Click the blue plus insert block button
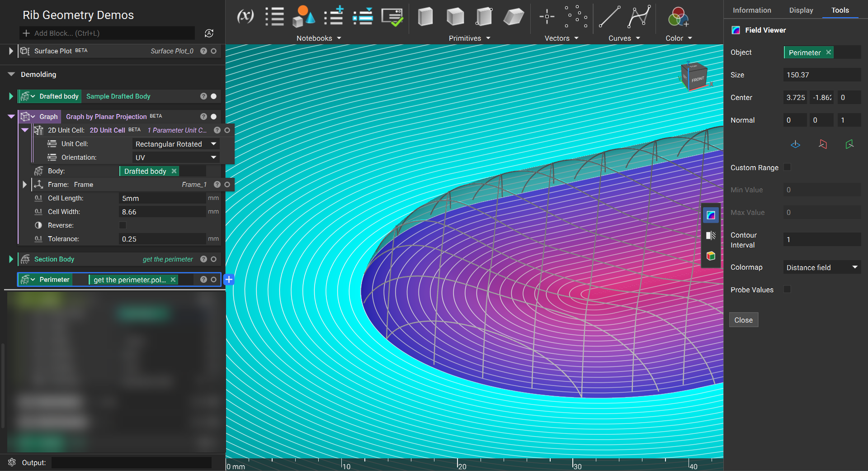Viewport: 868px width, 471px height. coord(229,280)
